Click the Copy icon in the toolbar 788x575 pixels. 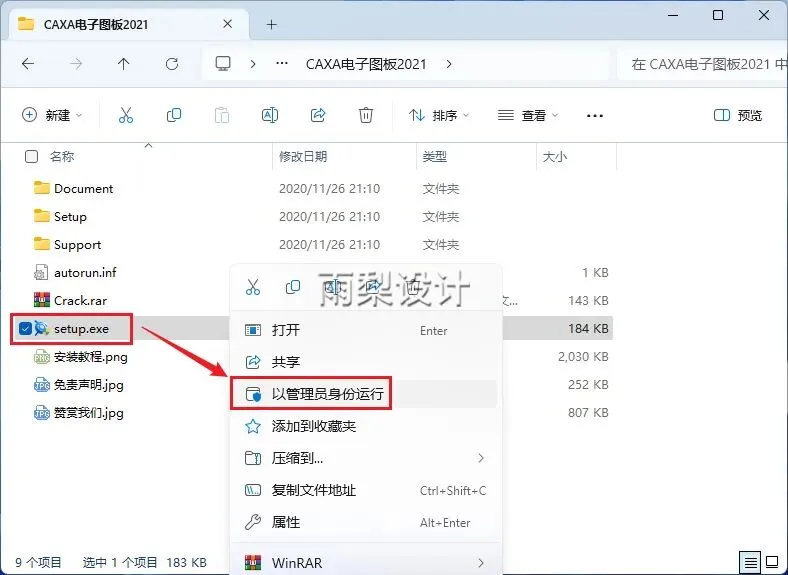(x=174, y=115)
